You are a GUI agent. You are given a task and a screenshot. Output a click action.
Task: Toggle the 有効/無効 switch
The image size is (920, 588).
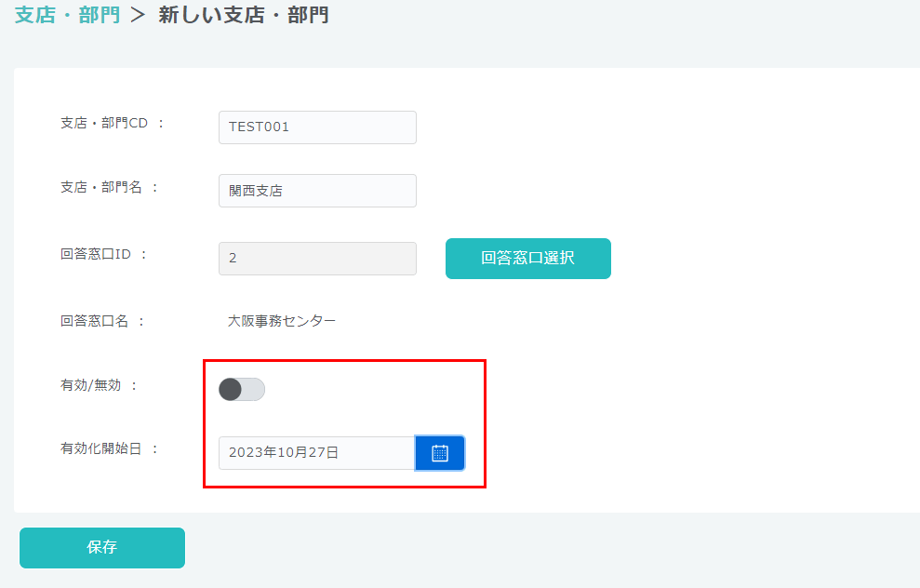coord(242,390)
